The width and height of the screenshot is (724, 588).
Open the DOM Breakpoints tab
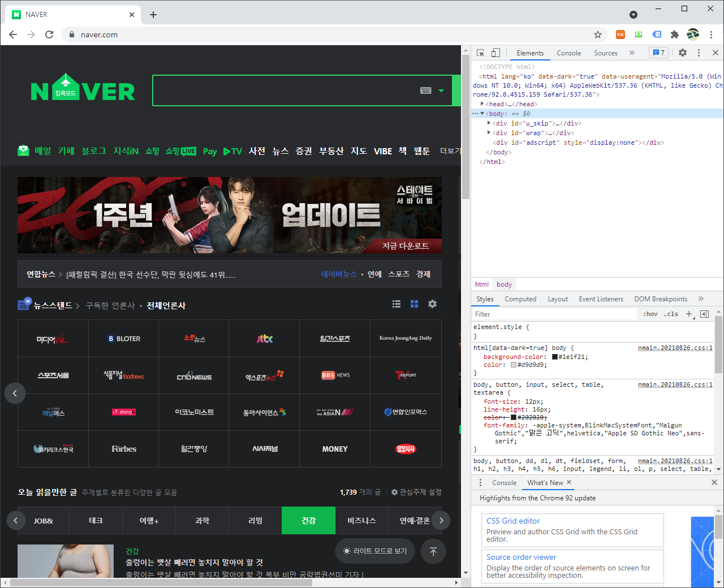[661, 299]
